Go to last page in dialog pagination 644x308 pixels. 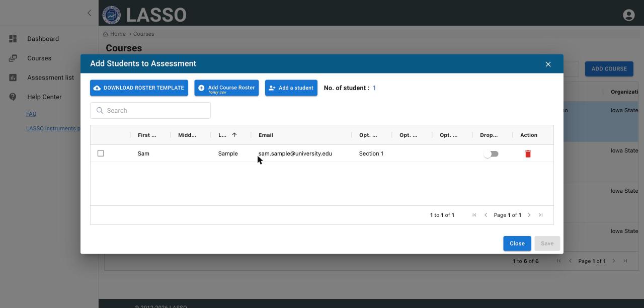(541, 215)
